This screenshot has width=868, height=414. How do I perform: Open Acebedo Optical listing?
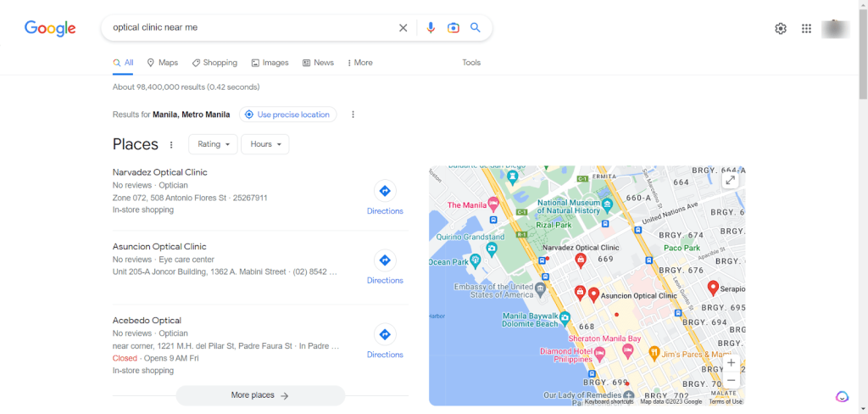[147, 321]
